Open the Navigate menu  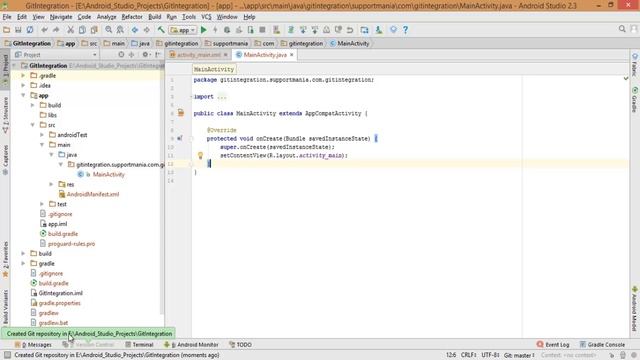click(x=61, y=17)
